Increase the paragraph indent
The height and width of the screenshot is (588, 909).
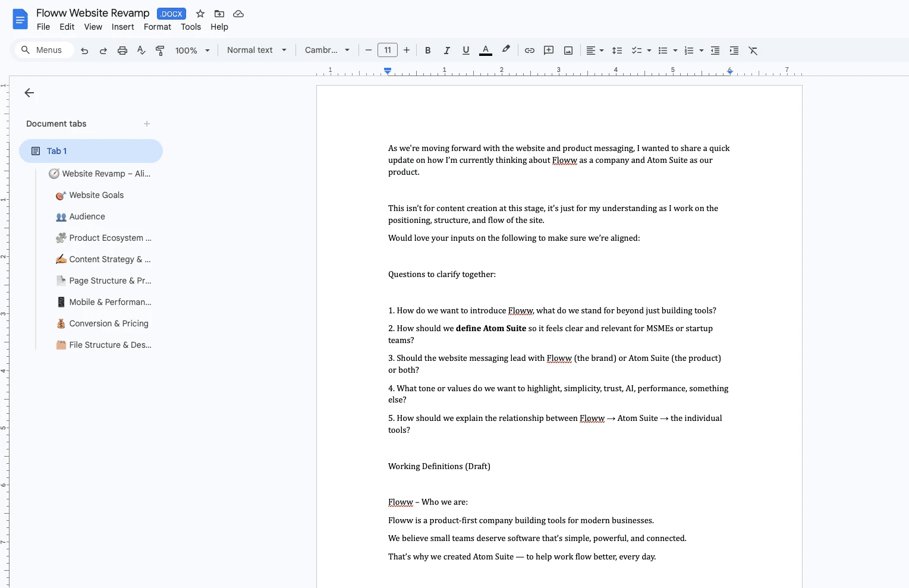734,51
